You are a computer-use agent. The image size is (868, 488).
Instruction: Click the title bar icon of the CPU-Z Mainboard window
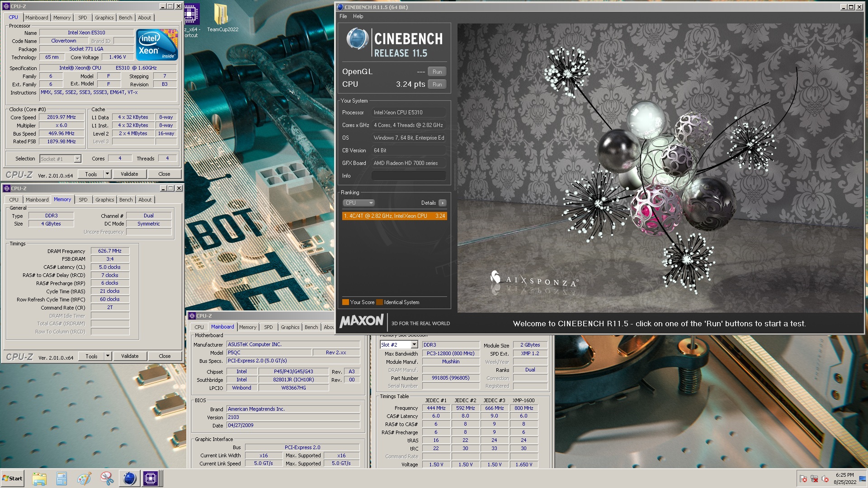(192, 316)
